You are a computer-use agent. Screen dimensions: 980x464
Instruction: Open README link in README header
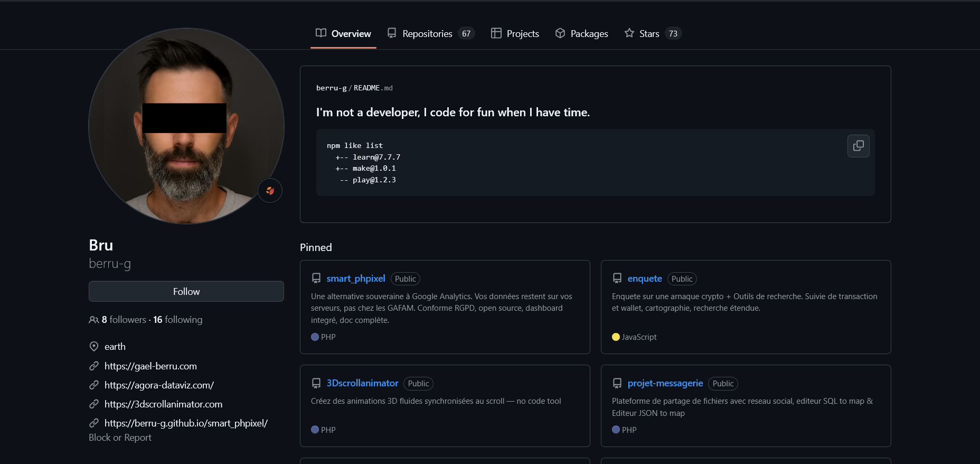(366, 88)
